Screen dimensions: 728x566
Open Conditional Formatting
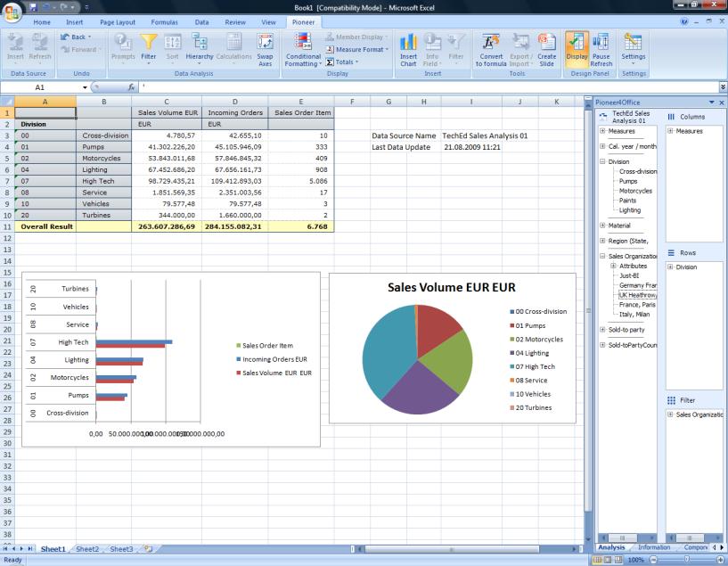303,50
